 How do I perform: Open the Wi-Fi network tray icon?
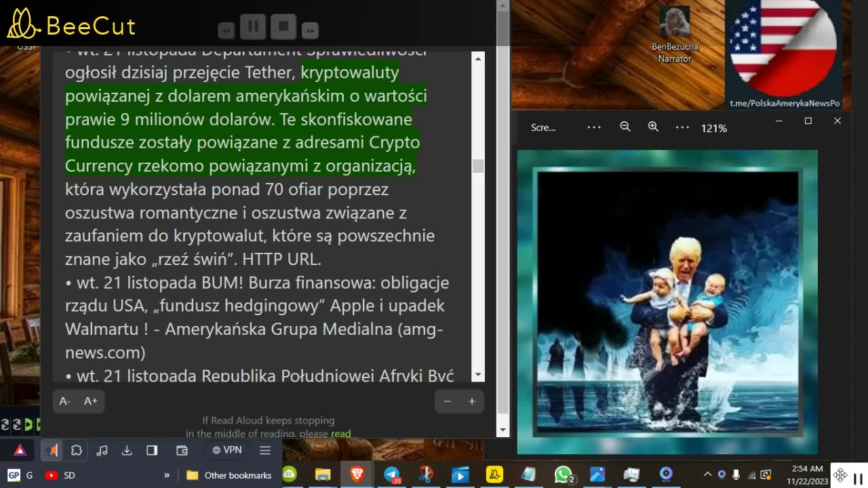click(751, 474)
